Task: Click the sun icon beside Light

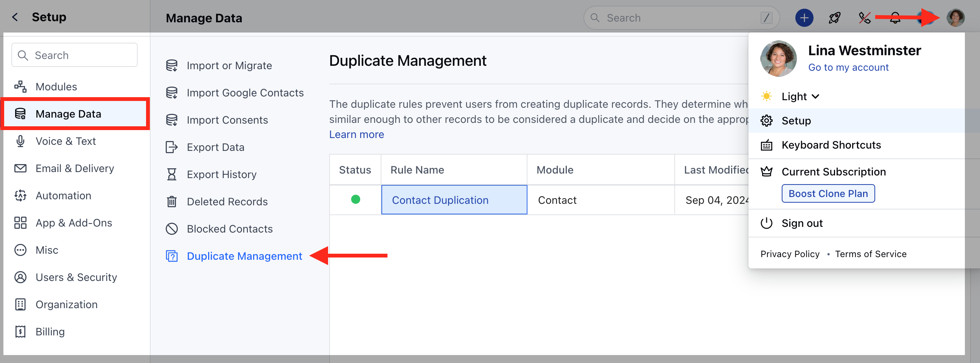Action: click(766, 96)
